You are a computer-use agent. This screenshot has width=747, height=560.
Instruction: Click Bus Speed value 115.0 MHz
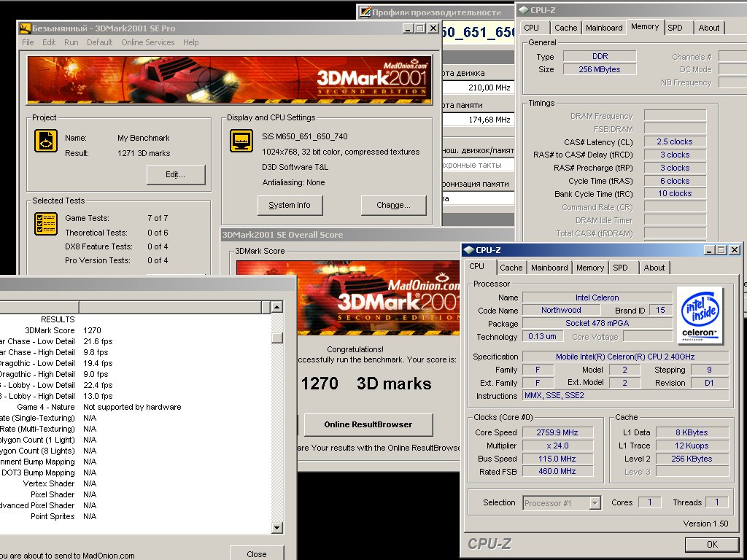tap(557, 459)
